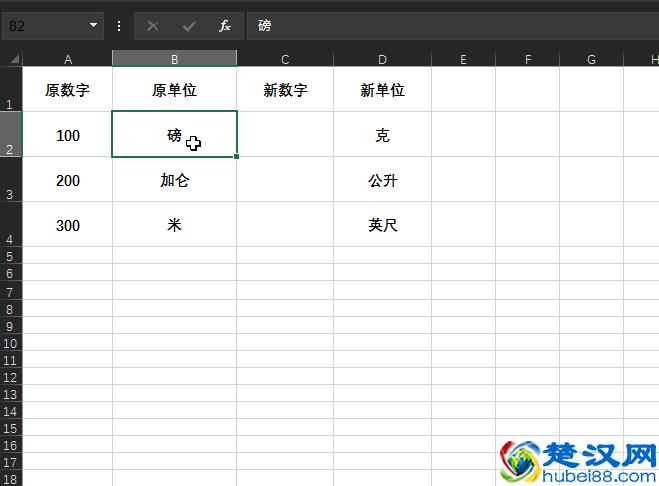Click the Enter checkmark icon
The width and height of the screenshot is (659, 486).
189,26
